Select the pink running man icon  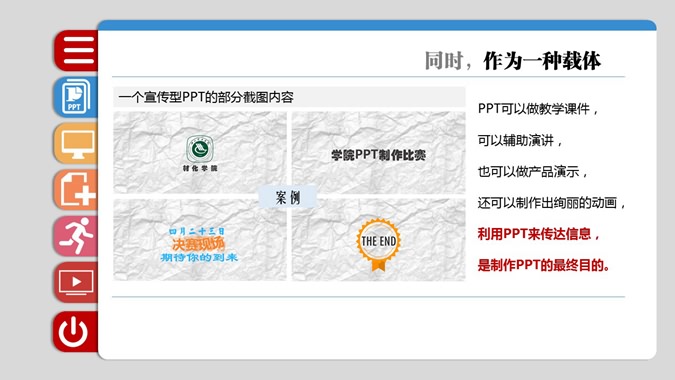click(x=77, y=236)
